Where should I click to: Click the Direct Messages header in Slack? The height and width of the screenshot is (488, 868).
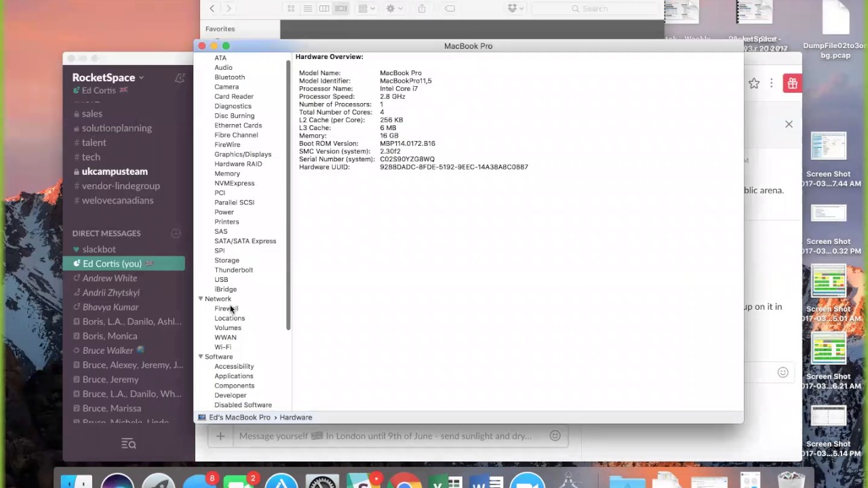(106, 233)
